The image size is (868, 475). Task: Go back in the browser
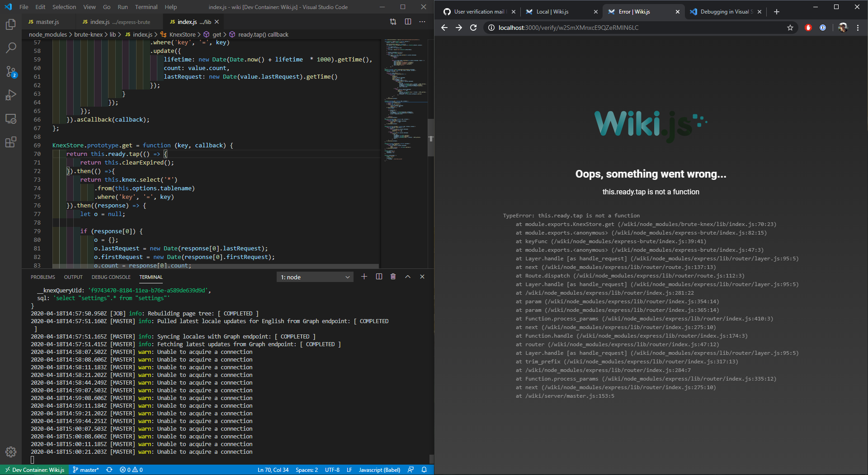click(x=444, y=28)
